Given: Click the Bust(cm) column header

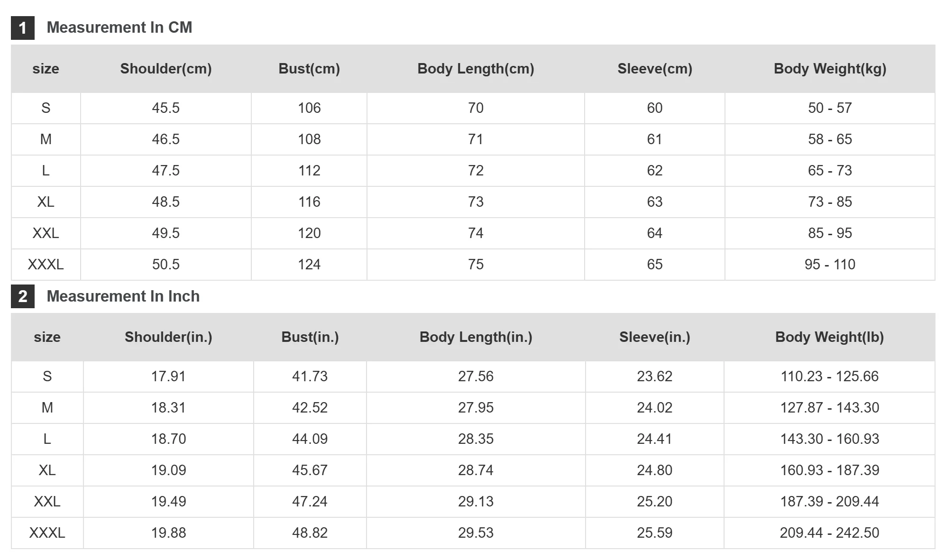Looking at the screenshot, I should (x=309, y=69).
